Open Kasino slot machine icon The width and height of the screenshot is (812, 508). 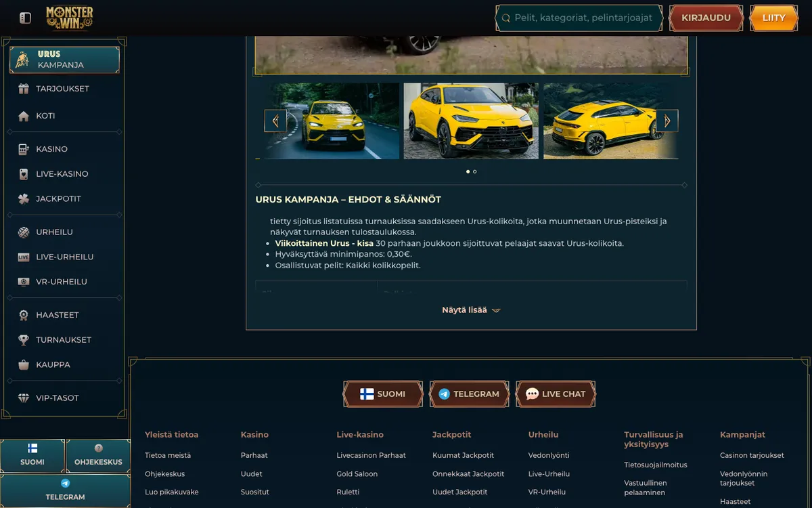click(x=24, y=149)
